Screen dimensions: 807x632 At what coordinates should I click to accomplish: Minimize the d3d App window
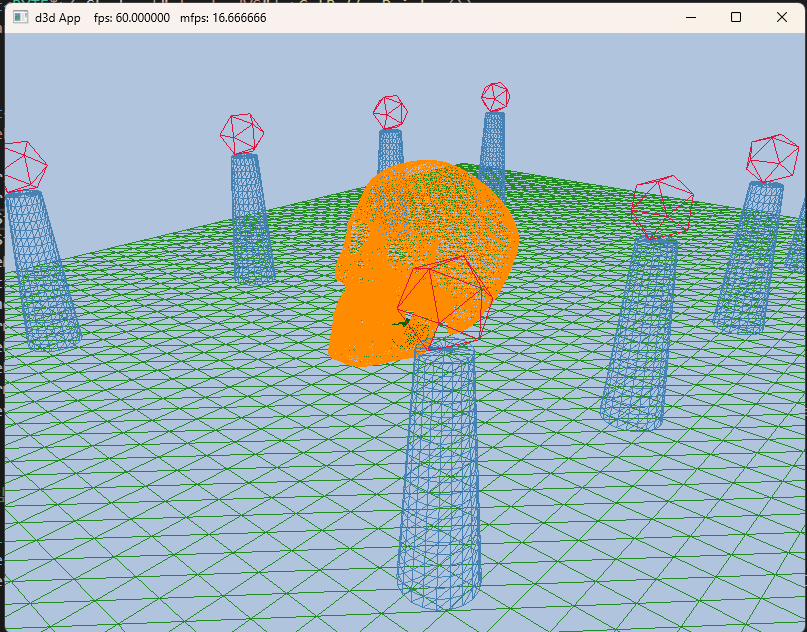691,17
